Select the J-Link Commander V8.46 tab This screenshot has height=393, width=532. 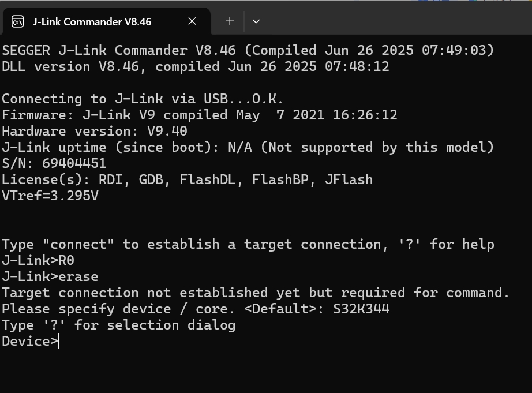(x=91, y=22)
